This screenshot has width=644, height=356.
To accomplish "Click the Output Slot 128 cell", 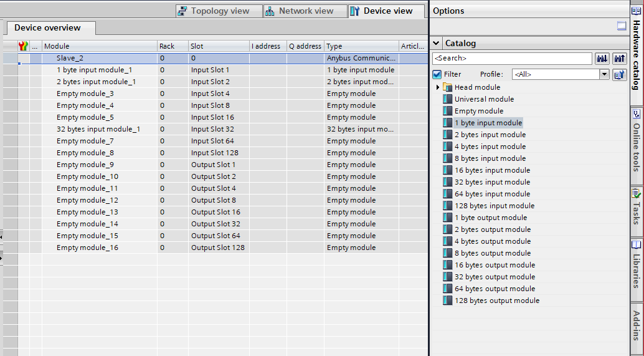I will point(219,248).
